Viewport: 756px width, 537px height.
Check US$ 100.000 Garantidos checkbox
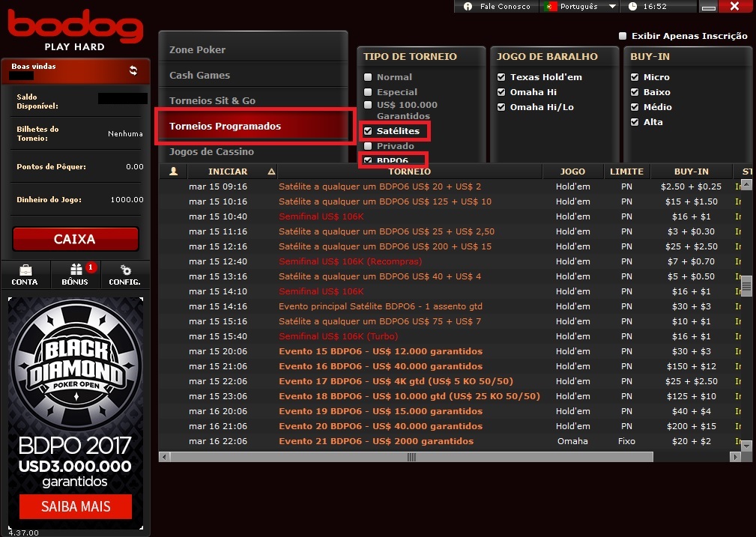[368, 105]
